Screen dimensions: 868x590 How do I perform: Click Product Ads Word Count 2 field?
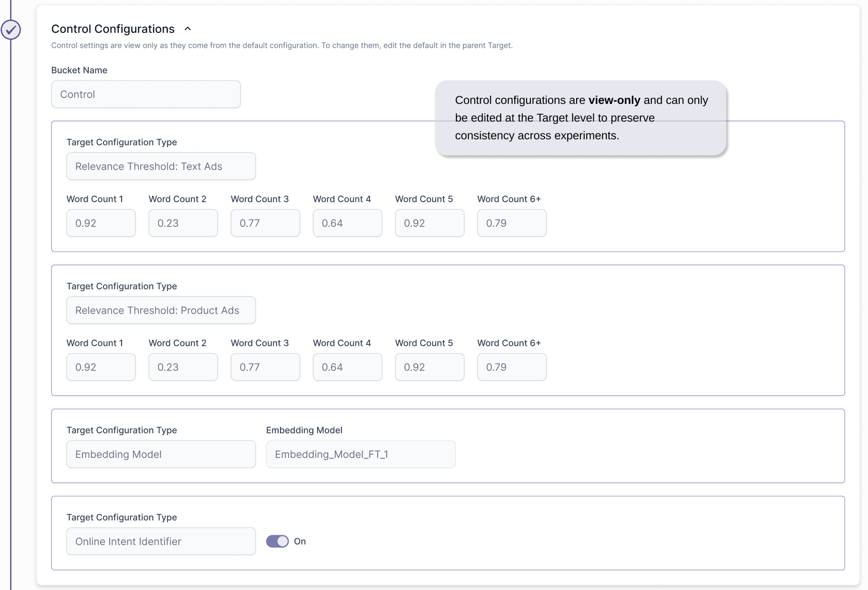pyautogui.click(x=183, y=367)
